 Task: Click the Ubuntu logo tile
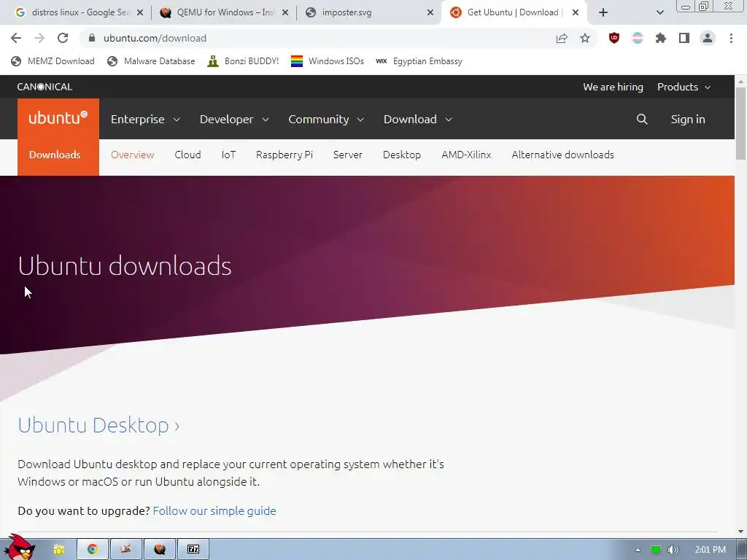58,119
